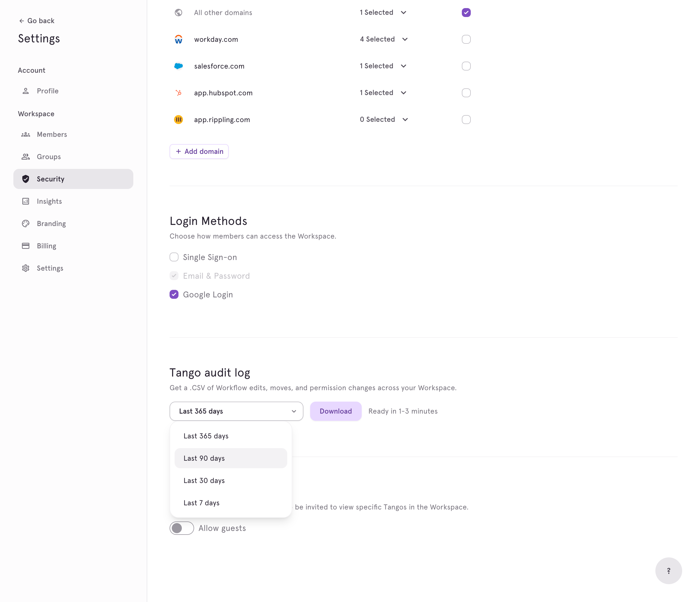
Task: Click the Branding palette icon
Action: [x=26, y=224]
